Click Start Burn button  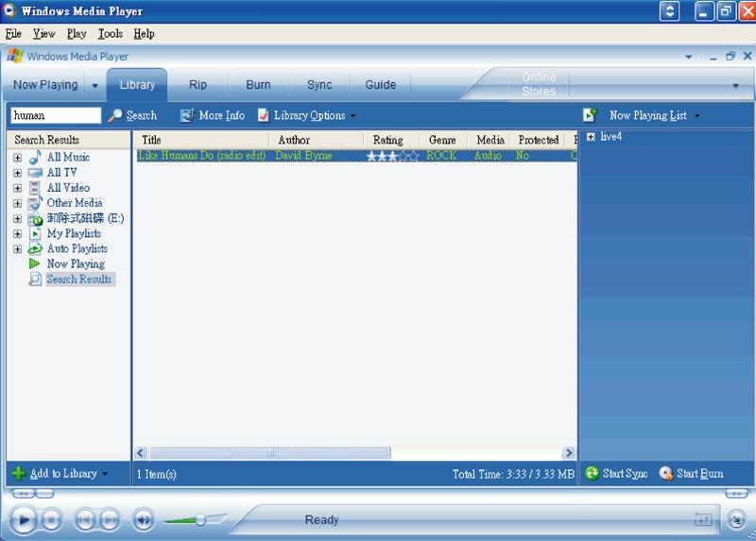pos(692,474)
